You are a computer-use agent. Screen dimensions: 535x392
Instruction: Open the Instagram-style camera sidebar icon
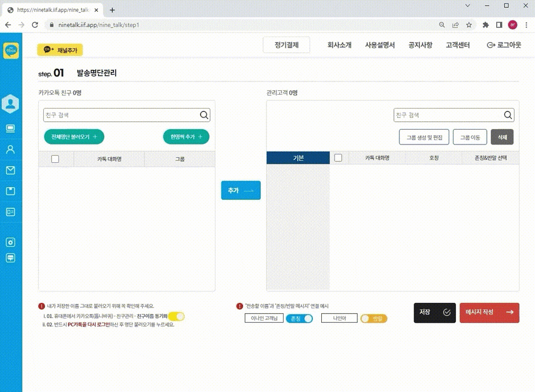[11, 242]
